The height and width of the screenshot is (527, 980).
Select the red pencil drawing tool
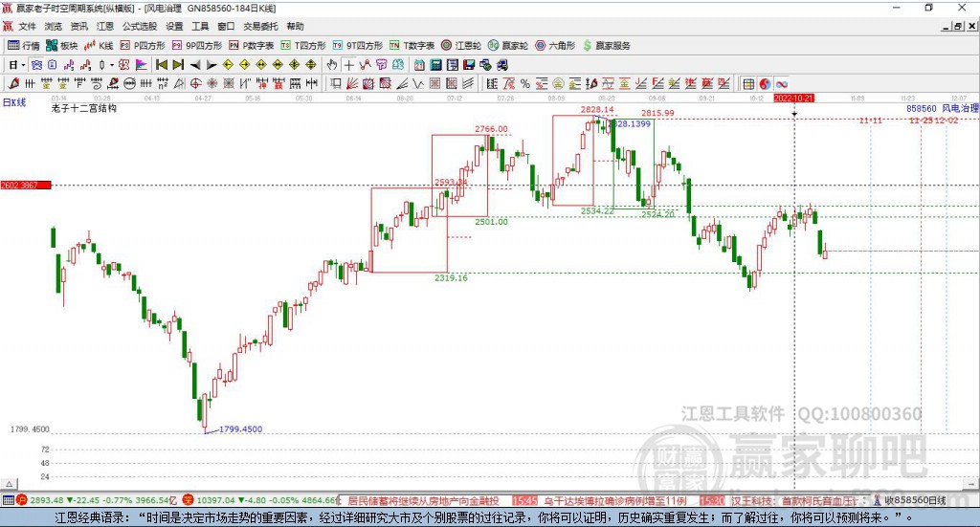[x=13, y=83]
